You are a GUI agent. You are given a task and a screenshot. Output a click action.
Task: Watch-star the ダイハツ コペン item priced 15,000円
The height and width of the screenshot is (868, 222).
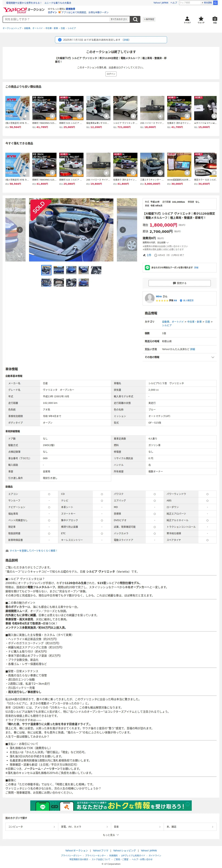(214, 116)
